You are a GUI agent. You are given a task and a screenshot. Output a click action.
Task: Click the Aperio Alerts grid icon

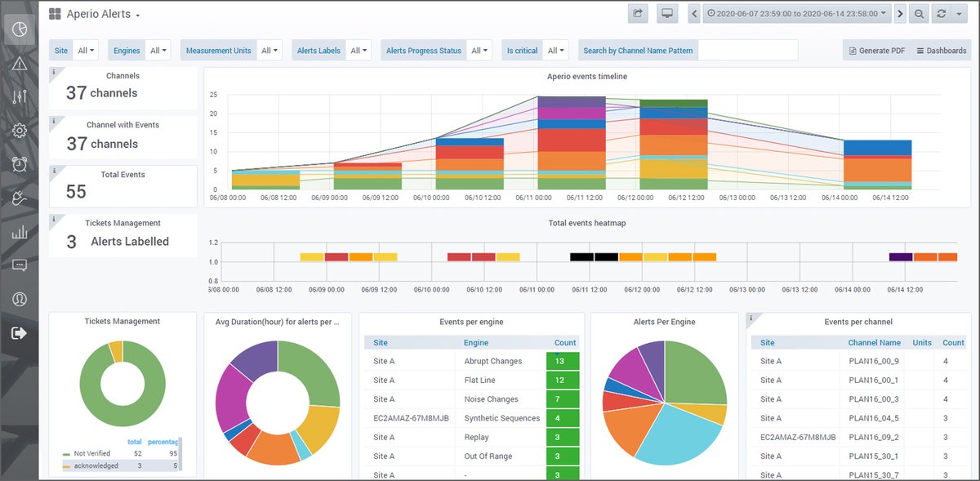point(55,14)
